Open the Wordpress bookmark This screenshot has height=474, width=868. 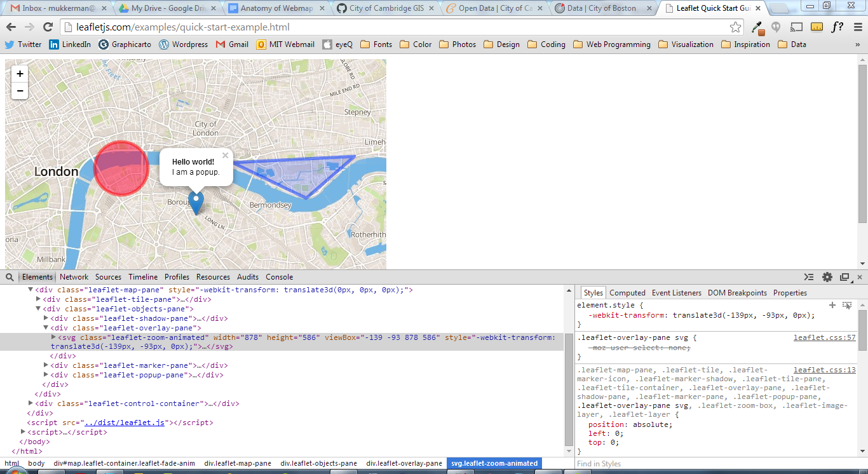pos(183,44)
